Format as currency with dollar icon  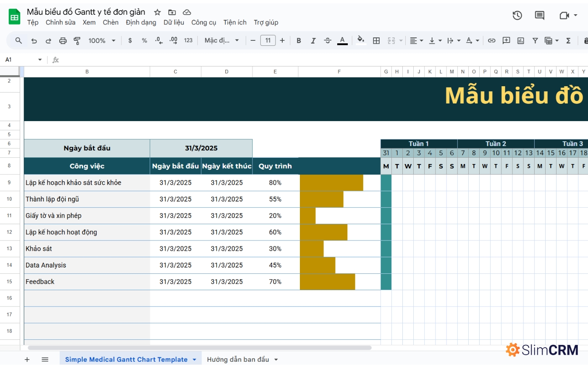(x=130, y=40)
